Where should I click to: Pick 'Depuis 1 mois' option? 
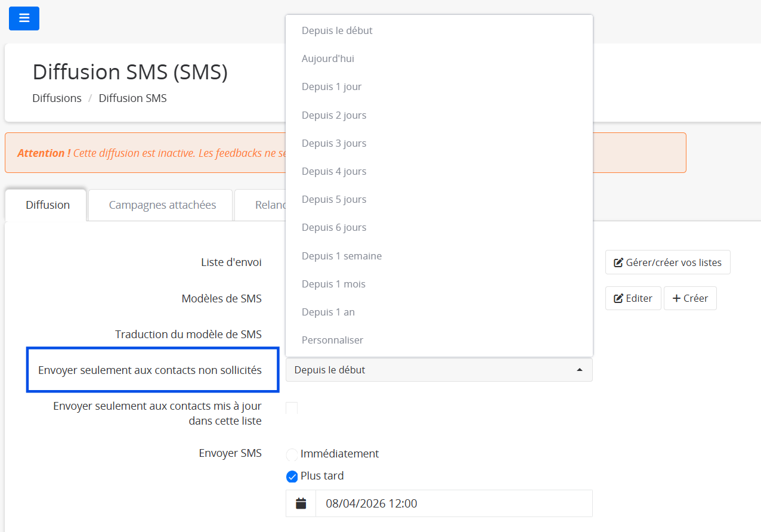coord(333,284)
